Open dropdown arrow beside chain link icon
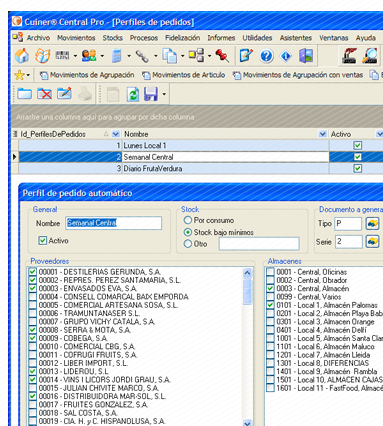 pos(156,56)
